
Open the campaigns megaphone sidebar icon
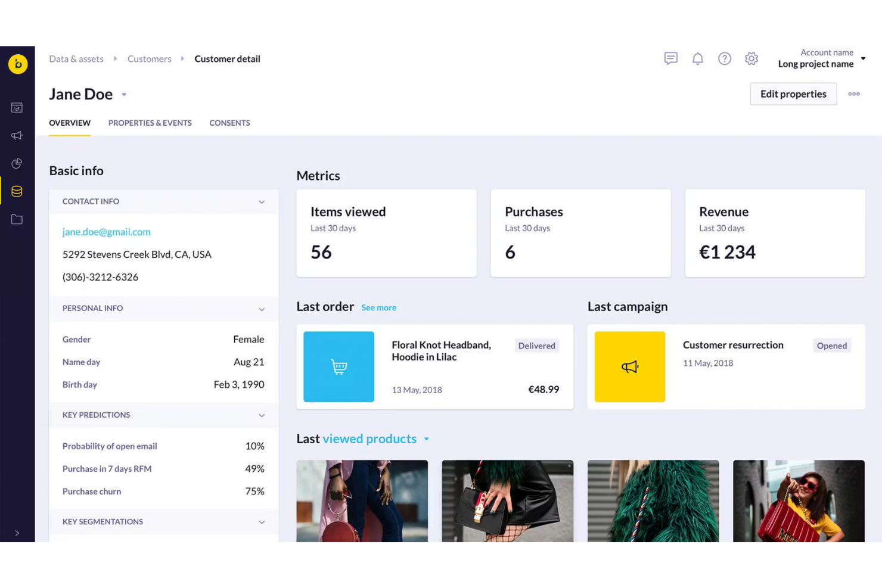point(17,136)
